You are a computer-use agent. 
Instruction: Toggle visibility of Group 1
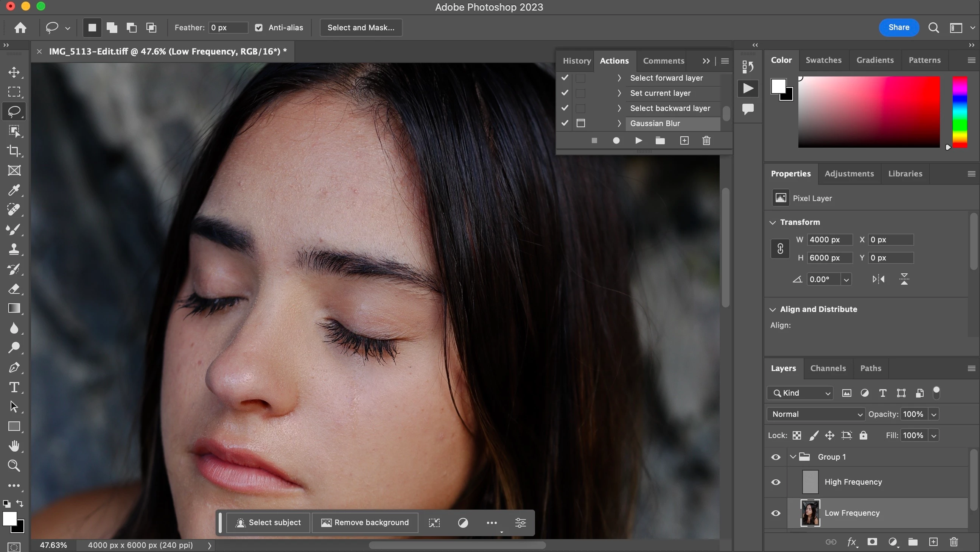pyautogui.click(x=775, y=457)
